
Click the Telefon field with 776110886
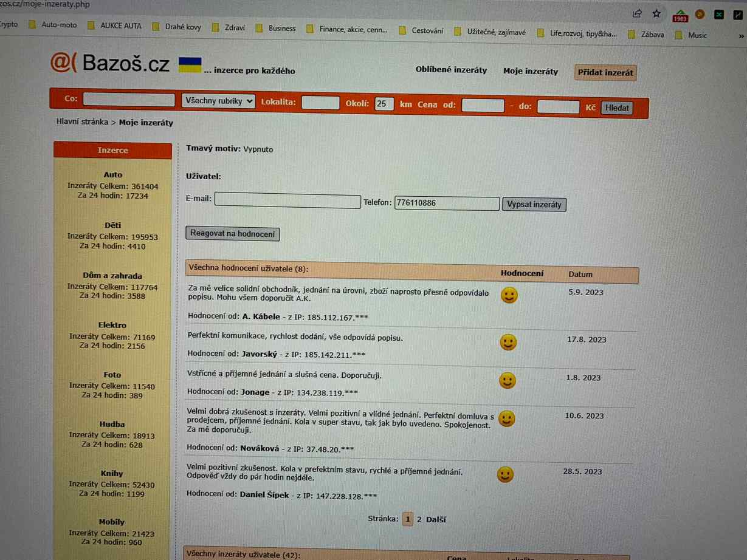coord(447,203)
